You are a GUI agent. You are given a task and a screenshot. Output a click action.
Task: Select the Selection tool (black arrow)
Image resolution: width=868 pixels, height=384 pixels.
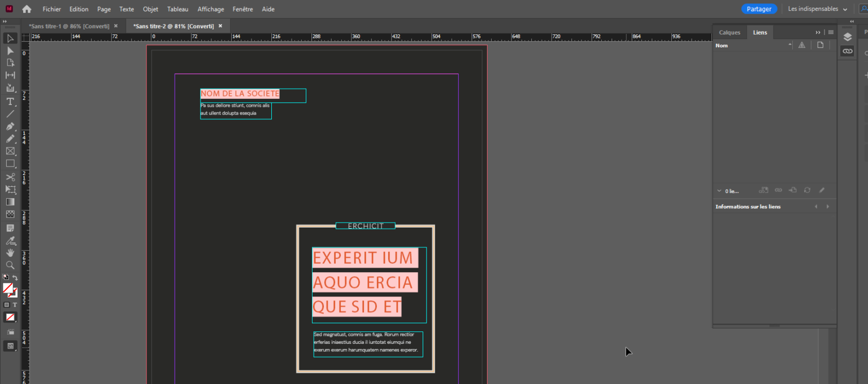pyautogui.click(x=10, y=38)
